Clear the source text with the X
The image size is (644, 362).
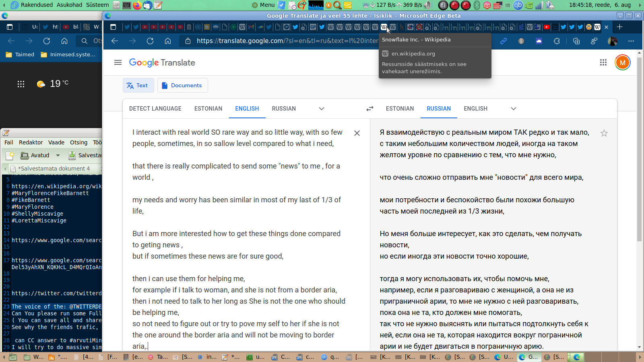(x=357, y=133)
